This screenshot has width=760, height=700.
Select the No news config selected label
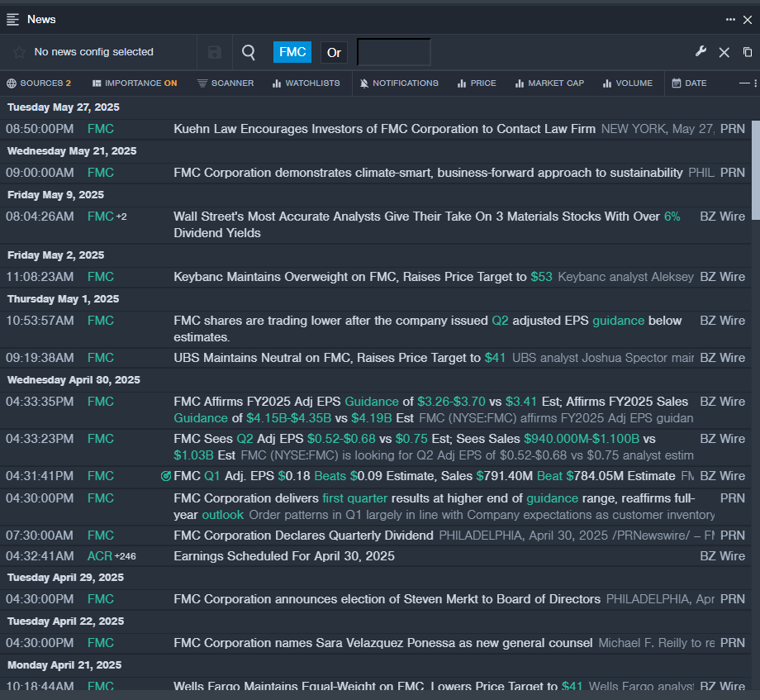pos(93,52)
